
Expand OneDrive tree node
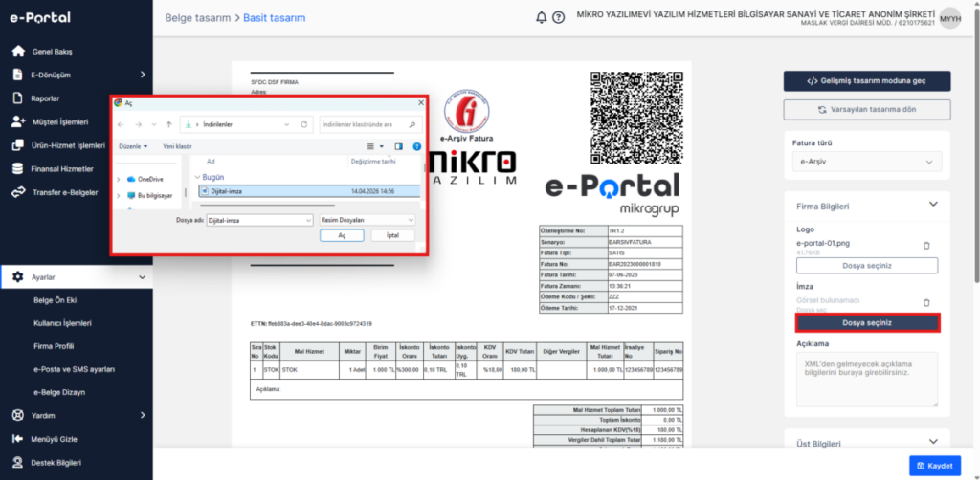point(118,179)
